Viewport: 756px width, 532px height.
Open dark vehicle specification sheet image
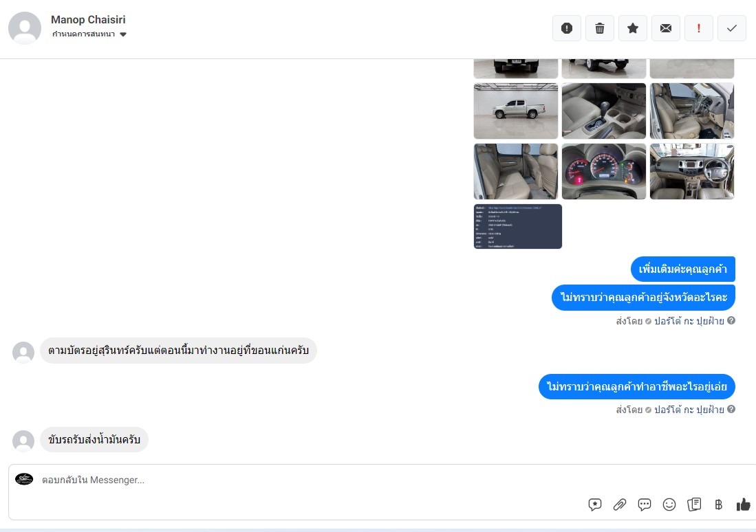point(518,227)
